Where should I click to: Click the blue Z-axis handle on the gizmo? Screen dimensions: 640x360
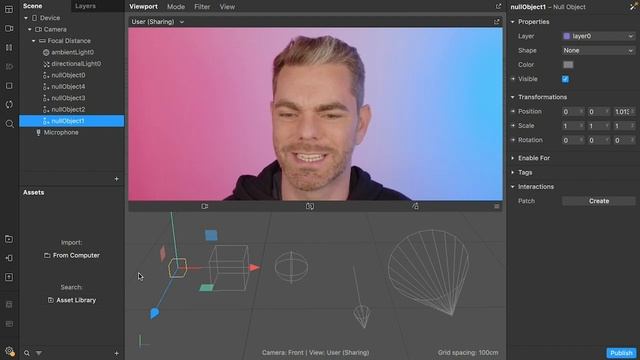(x=154, y=313)
